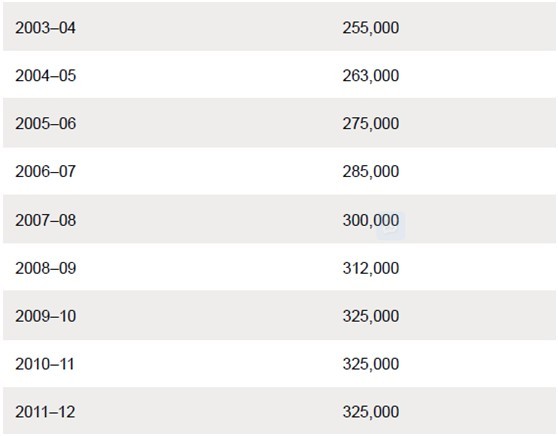Click the 325,000 value in the 2009–10 row

click(x=370, y=316)
